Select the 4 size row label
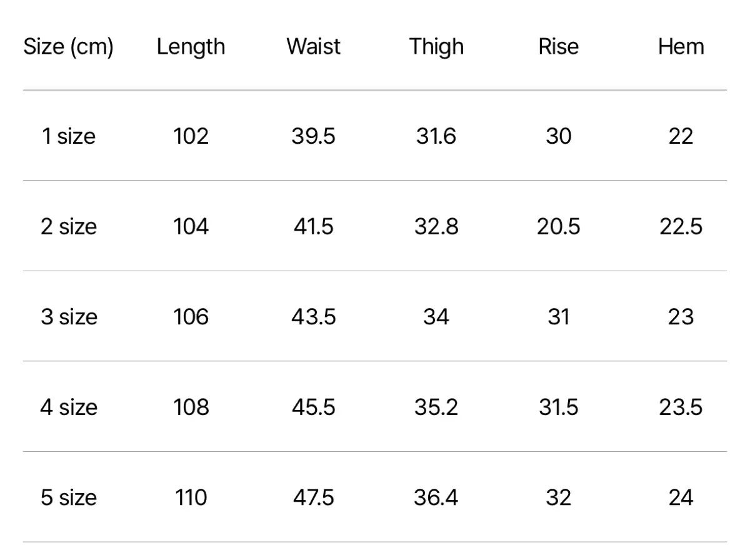Screen dimensions: 750x560 69,407
